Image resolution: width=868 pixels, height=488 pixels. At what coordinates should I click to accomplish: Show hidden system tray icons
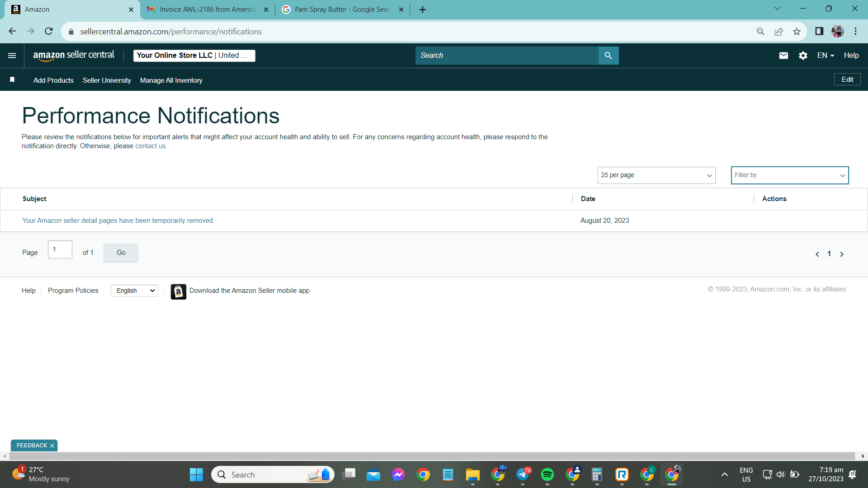[x=724, y=474]
